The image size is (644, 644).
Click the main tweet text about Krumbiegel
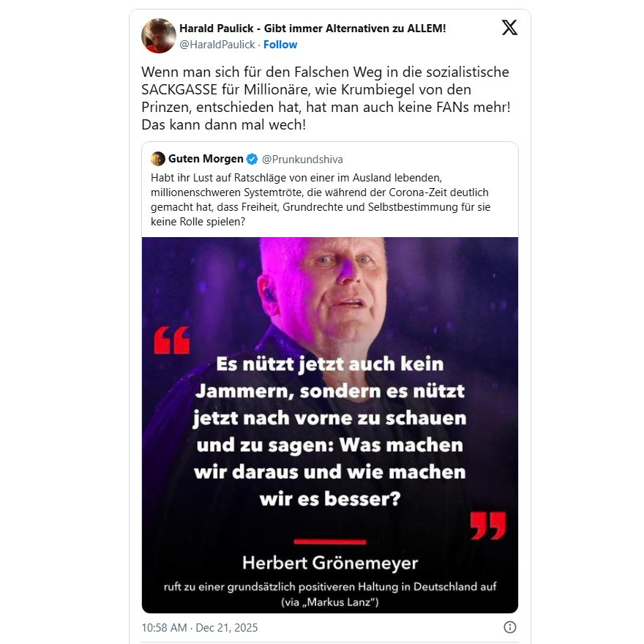coord(326,98)
